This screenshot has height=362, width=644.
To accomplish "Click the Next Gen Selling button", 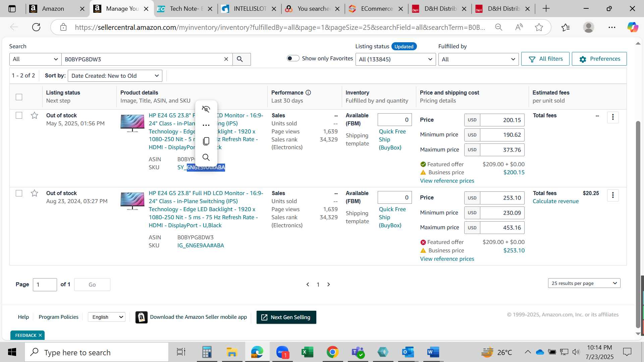I will point(286,317).
